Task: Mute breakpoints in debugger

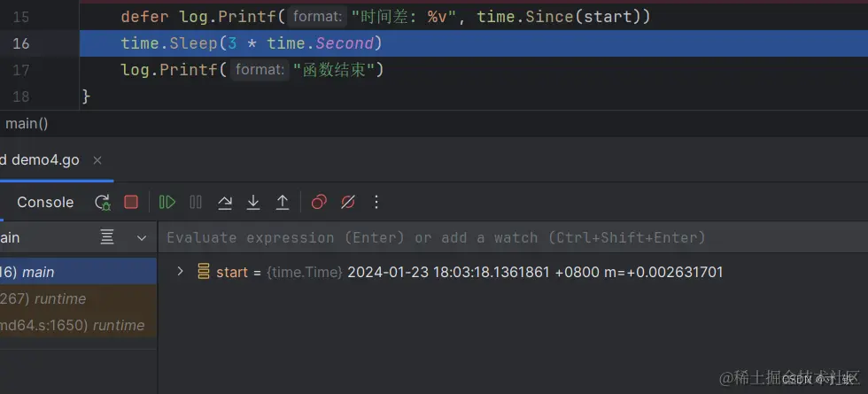Action: pyautogui.click(x=347, y=202)
